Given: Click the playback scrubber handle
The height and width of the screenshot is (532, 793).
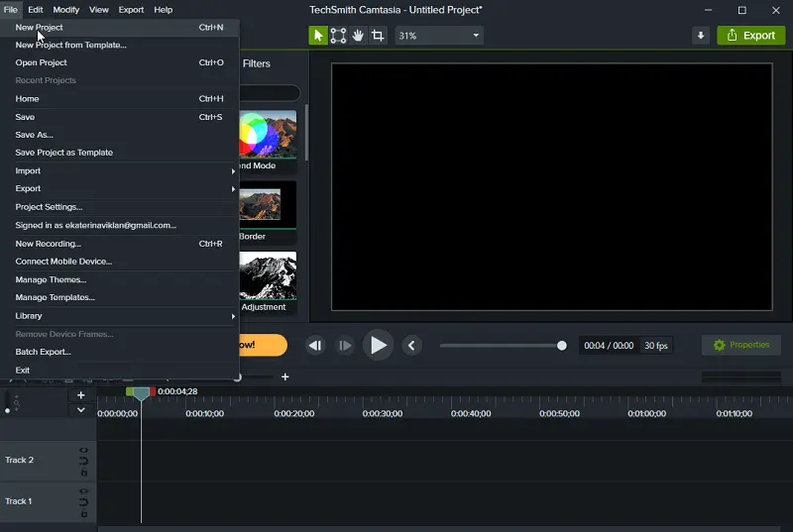Looking at the screenshot, I should click(x=561, y=346).
